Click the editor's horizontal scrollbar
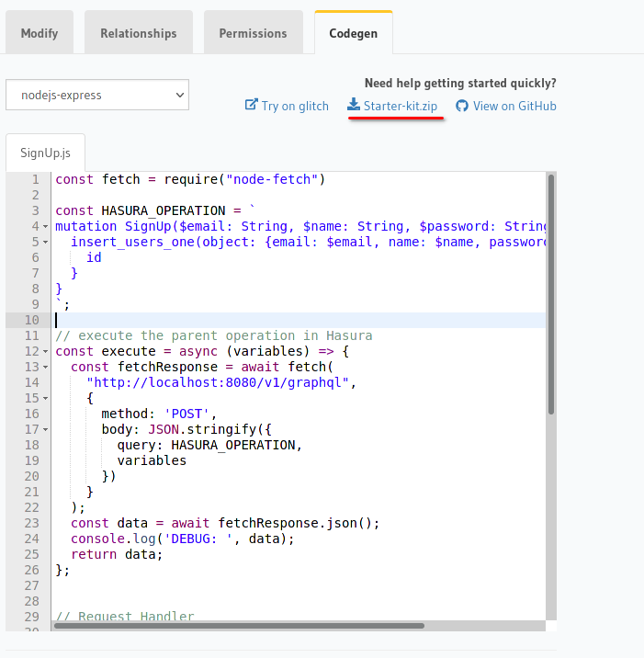Screen dimensions: 644x658 (239, 626)
